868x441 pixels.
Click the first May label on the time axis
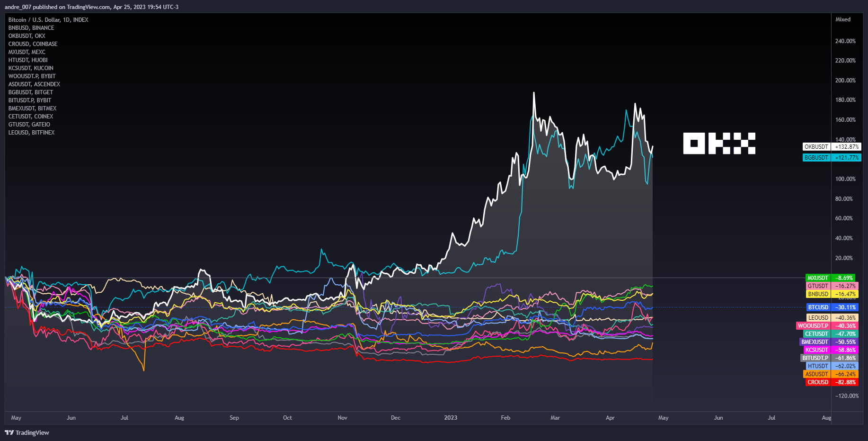(x=16, y=418)
